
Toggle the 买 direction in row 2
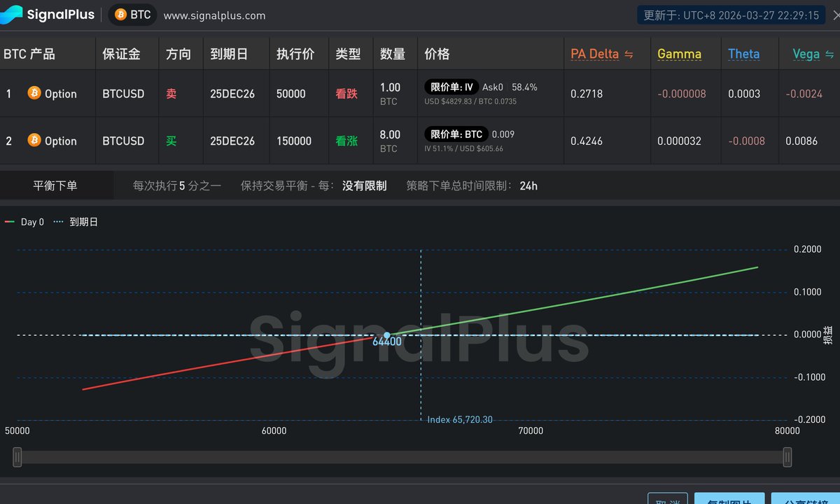pos(171,141)
